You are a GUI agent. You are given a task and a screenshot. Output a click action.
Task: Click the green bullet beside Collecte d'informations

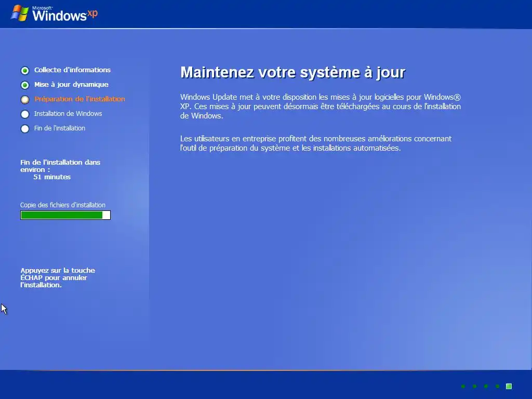(x=25, y=71)
